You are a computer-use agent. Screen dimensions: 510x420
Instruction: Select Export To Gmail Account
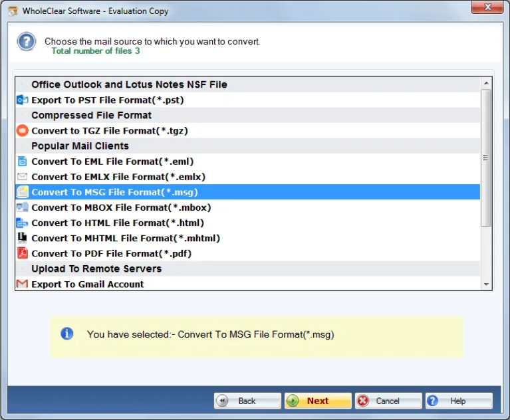click(x=247, y=284)
